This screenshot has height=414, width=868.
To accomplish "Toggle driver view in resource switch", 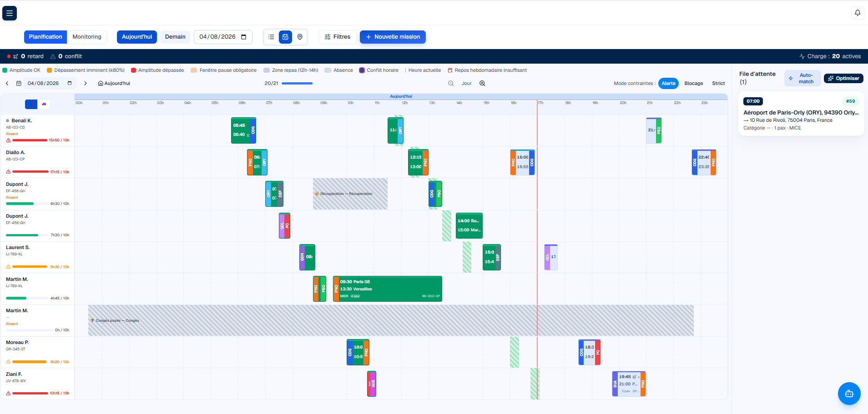I will (x=31, y=104).
